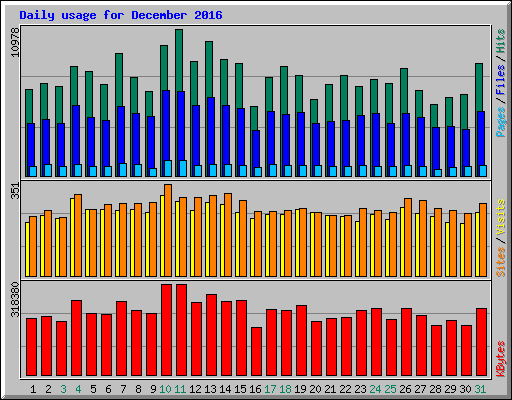Click day label 1 on x-axis

33,389
